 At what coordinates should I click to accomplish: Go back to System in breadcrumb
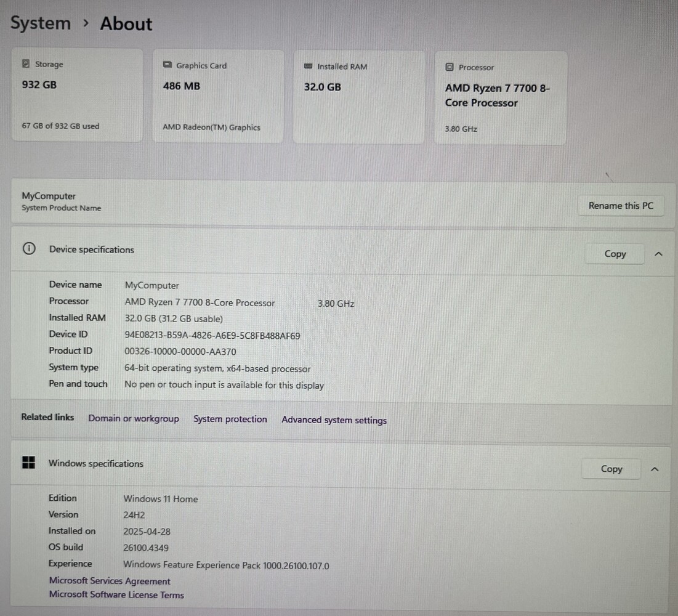pos(41,23)
